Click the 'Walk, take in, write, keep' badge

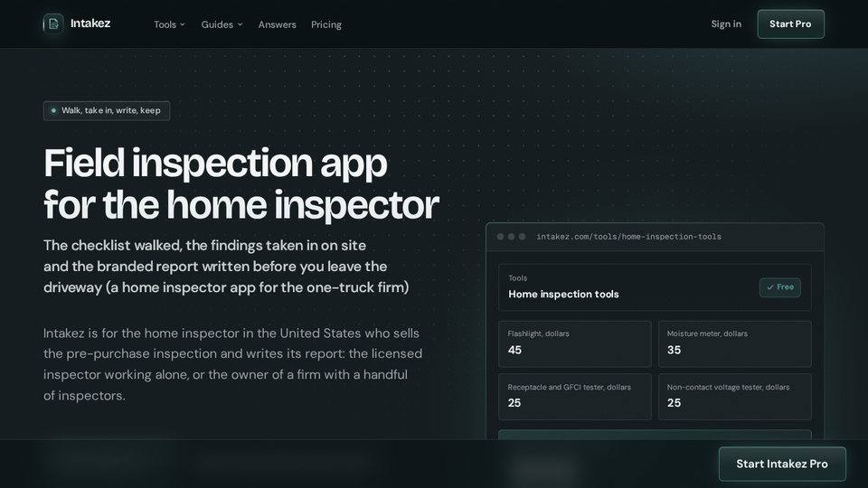[x=107, y=110]
